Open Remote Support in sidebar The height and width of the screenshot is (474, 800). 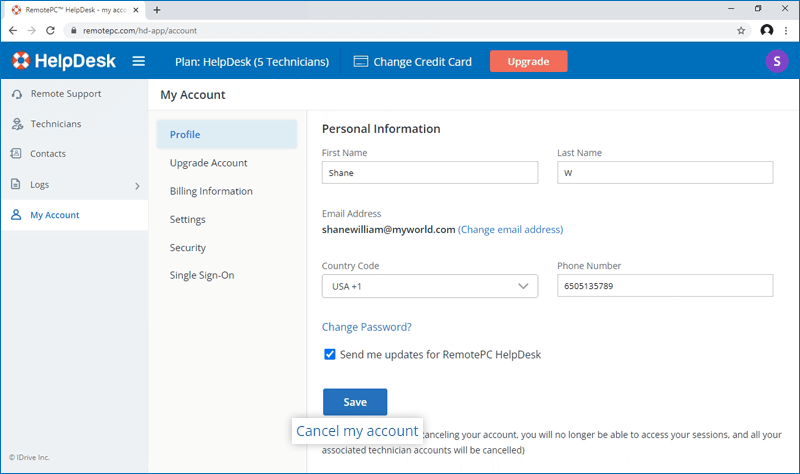click(65, 94)
